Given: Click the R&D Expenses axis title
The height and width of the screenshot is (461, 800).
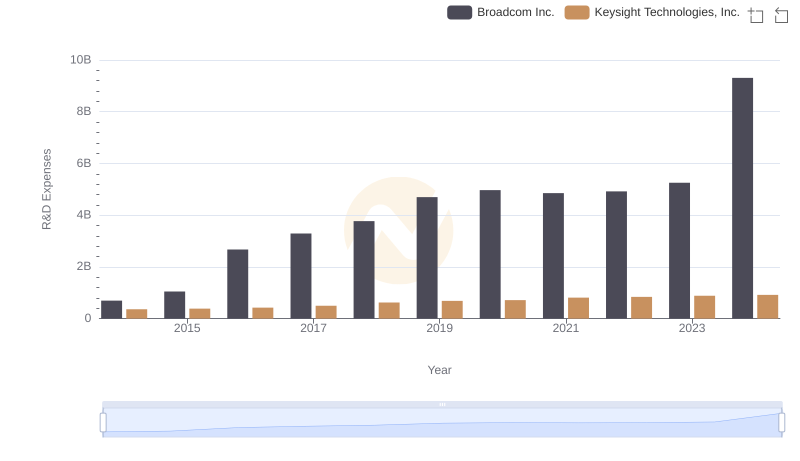Looking at the screenshot, I should click(46, 189).
